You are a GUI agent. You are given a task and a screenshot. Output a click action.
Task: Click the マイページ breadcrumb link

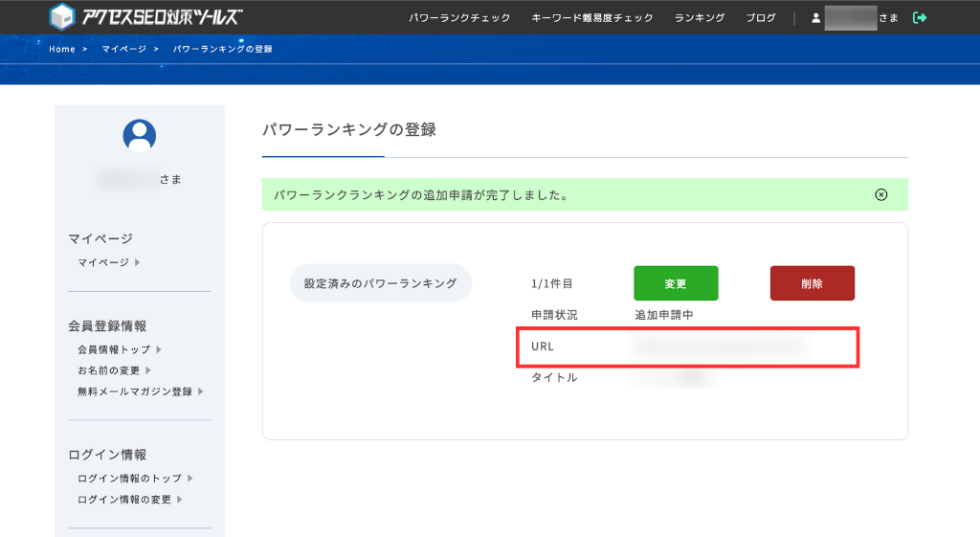click(122, 49)
